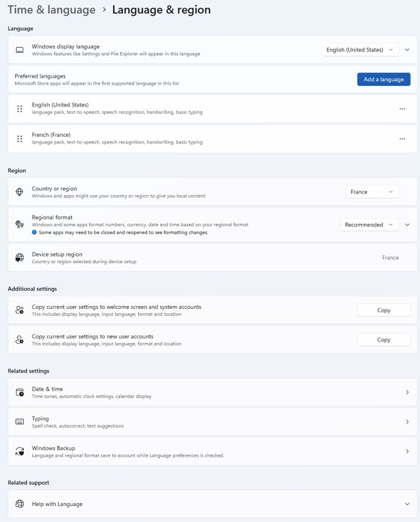Click the blue info icon under Regional format

[34, 233]
